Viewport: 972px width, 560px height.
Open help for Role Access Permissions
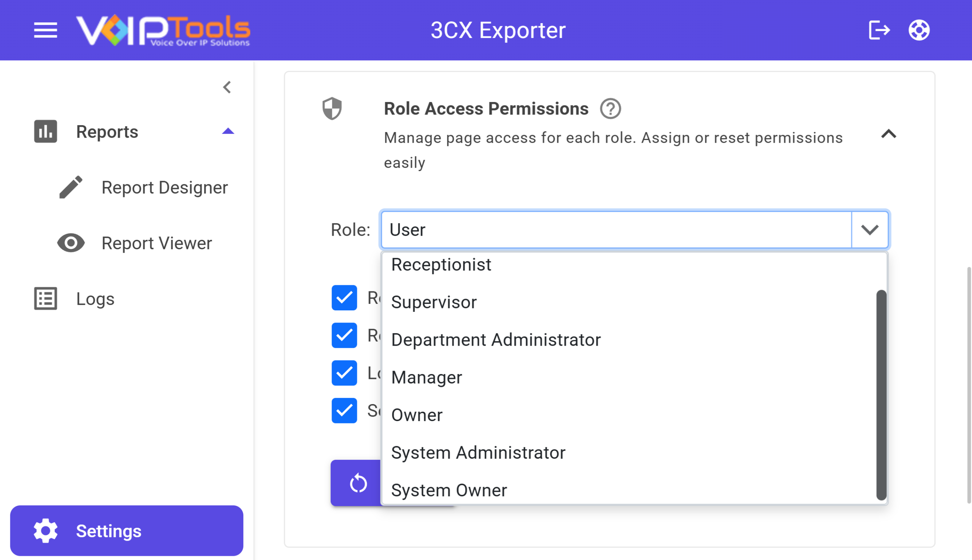pyautogui.click(x=610, y=109)
